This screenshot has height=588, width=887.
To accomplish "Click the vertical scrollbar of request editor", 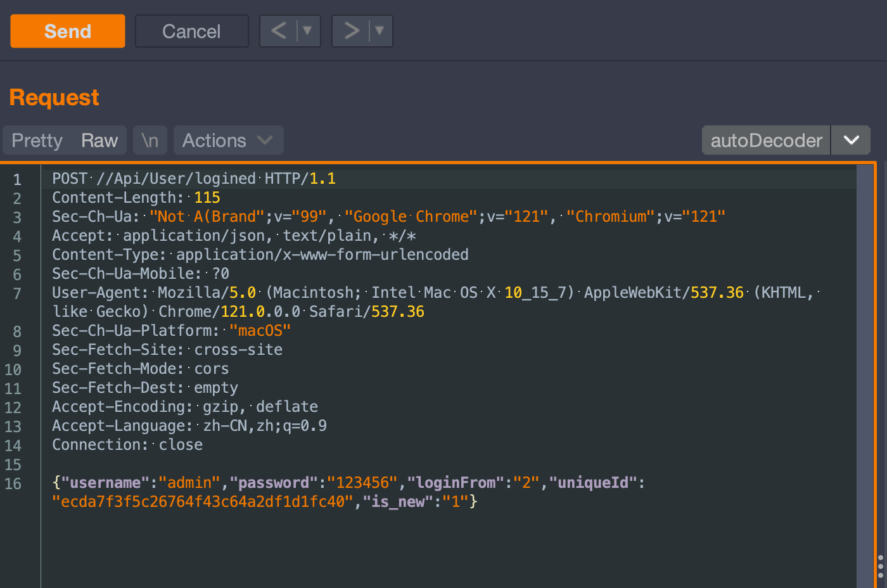I will (865, 376).
